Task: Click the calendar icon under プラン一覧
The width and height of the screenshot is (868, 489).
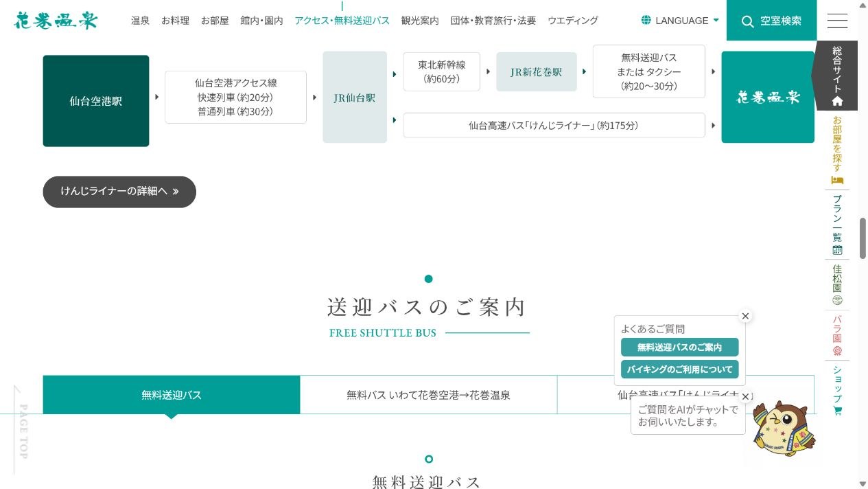Action: [837, 250]
